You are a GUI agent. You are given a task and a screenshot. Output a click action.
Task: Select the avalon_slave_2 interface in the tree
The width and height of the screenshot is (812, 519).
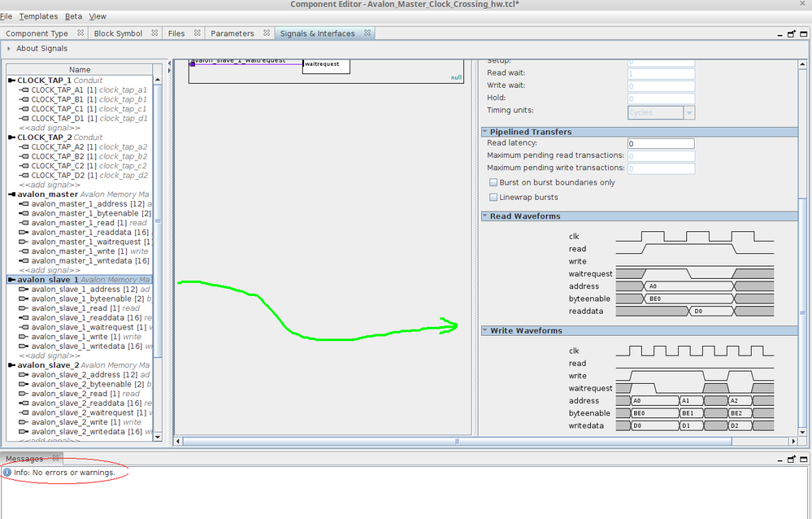pyautogui.click(x=48, y=365)
